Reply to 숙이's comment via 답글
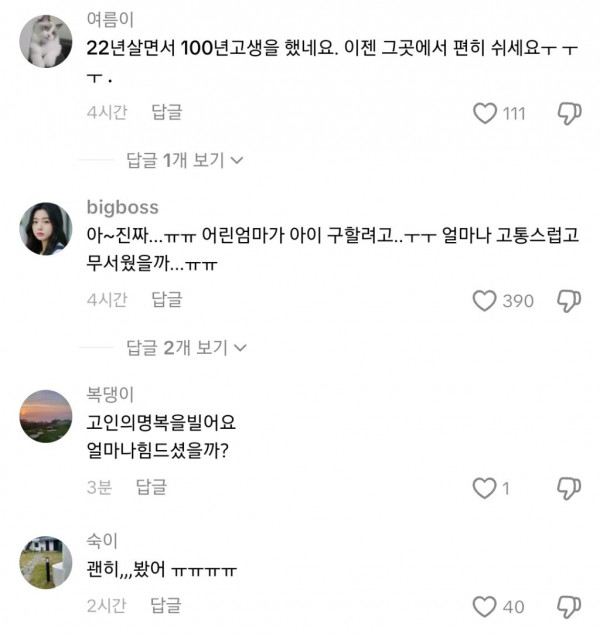The image size is (600, 637). (x=167, y=605)
